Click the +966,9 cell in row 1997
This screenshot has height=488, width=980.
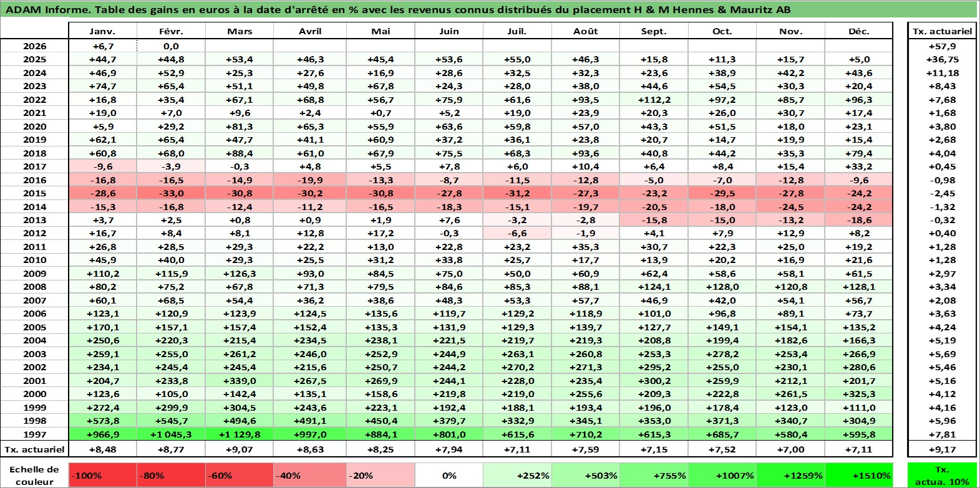(102, 434)
